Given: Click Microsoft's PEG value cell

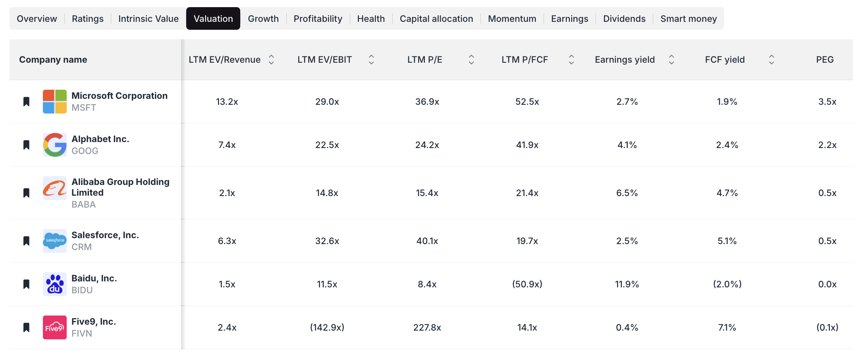Looking at the screenshot, I should (x=827, y=102).
